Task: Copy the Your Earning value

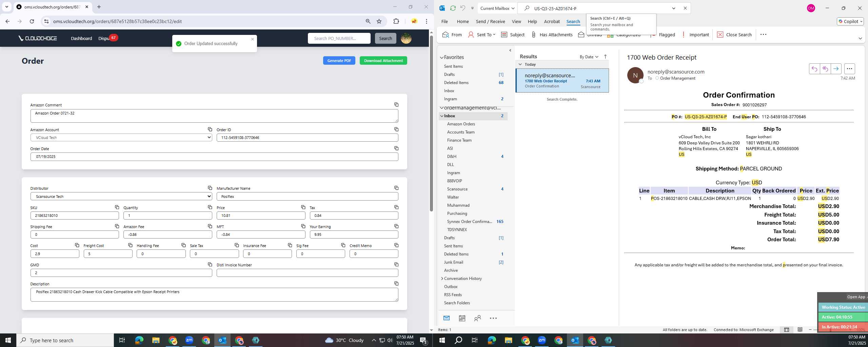Action: click(x=396, y=226)
